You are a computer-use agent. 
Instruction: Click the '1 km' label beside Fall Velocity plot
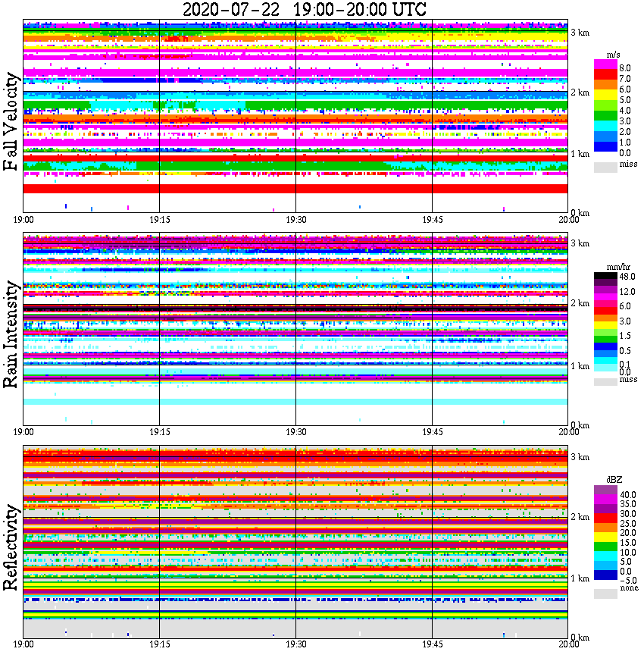coord(580,154)
